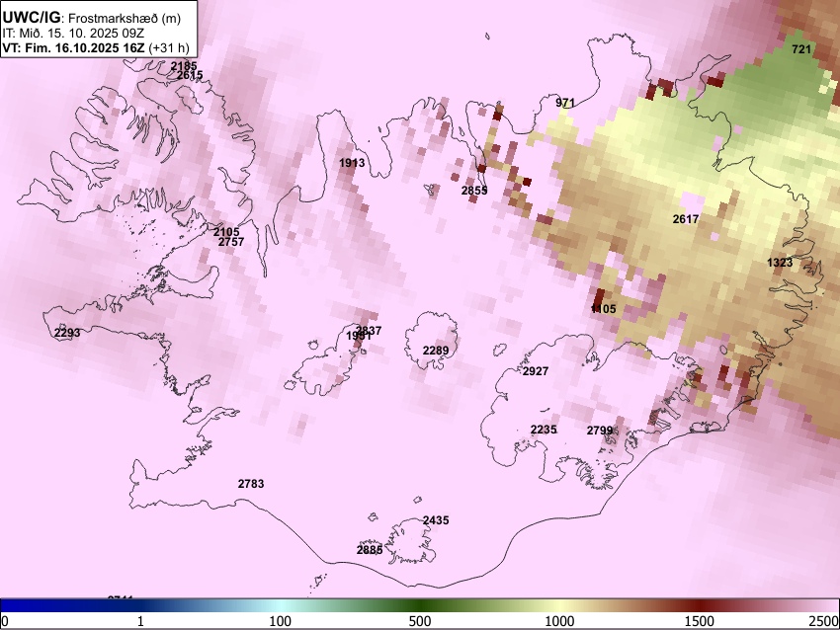Click the map value 1323
Image resolution: width=840 pixels, height=630 pixels.
tap(780, 263)
